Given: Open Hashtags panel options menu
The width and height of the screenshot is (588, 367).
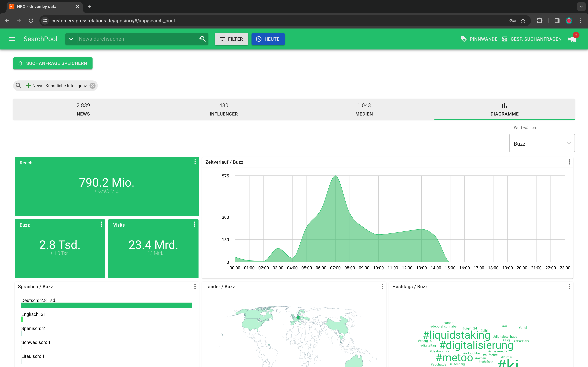Looking at the screenshot, I should pos(569,286).
